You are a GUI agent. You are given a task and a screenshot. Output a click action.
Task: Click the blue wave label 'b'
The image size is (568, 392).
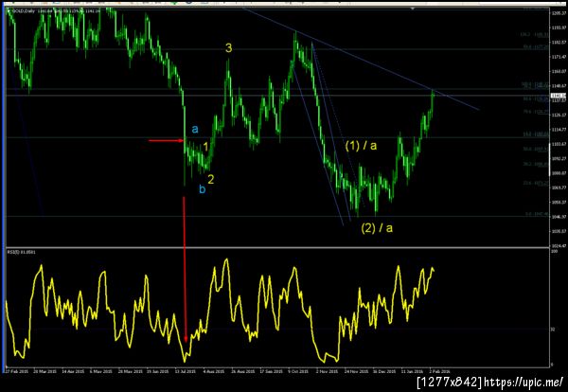point(203,188)
